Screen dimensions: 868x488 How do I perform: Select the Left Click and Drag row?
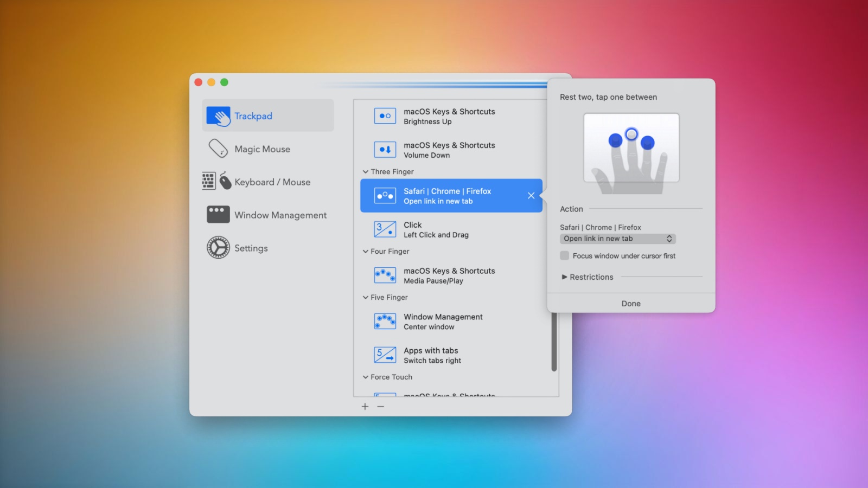[451, 229]
